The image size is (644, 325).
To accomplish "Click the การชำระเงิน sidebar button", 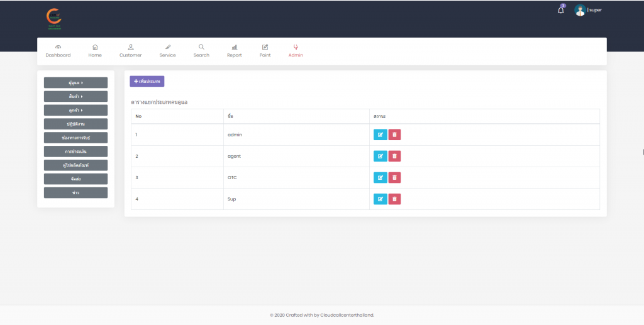I will (x=75, y=151).
